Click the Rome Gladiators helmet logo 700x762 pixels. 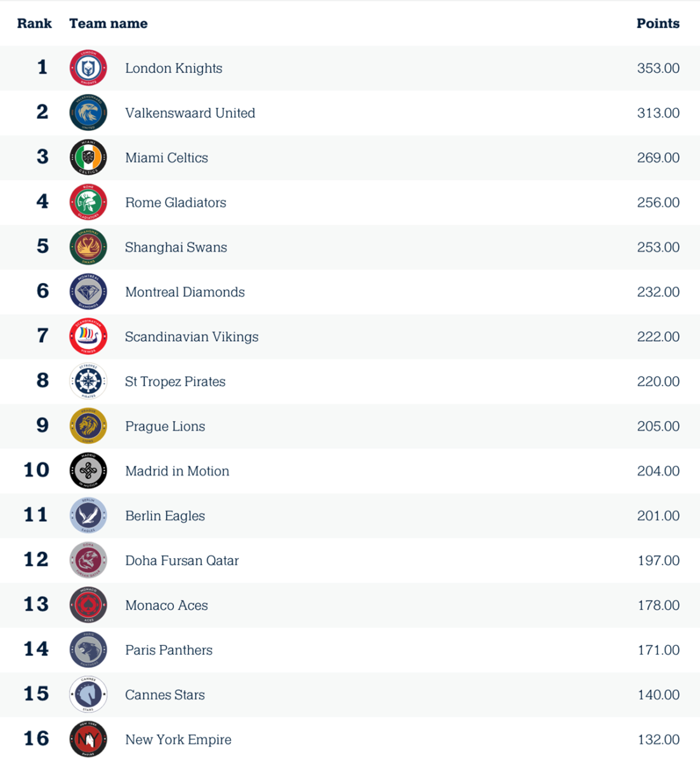88,203
